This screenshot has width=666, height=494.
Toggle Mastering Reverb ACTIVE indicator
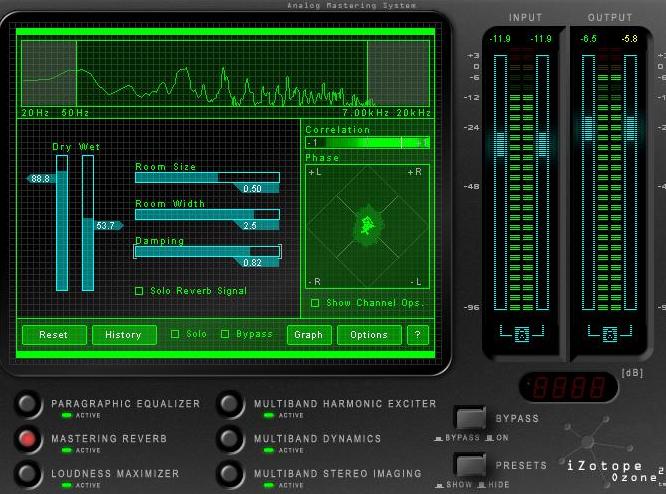point(66,450)
